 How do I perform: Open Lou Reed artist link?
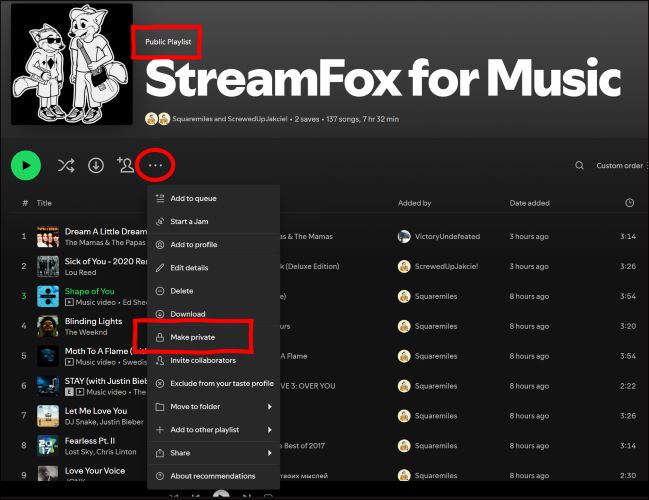(x=80, y=272)
